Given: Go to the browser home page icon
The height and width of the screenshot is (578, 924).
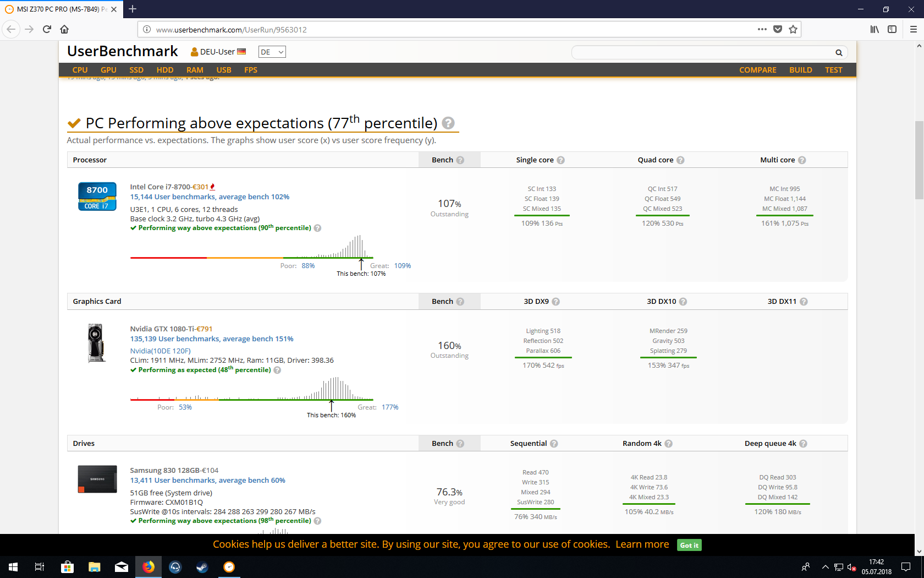Looking at the screenshot, I should click(x=64, y=29).
